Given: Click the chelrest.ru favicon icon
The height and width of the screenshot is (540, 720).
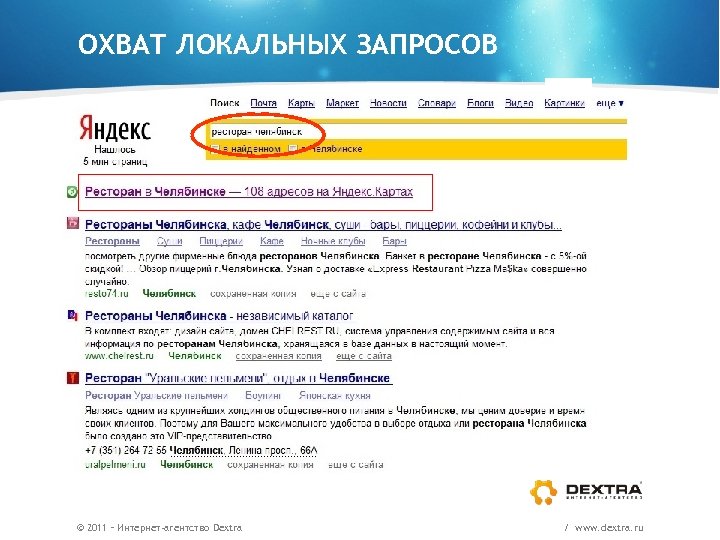Looking at the screenshot, I should 73,315.
